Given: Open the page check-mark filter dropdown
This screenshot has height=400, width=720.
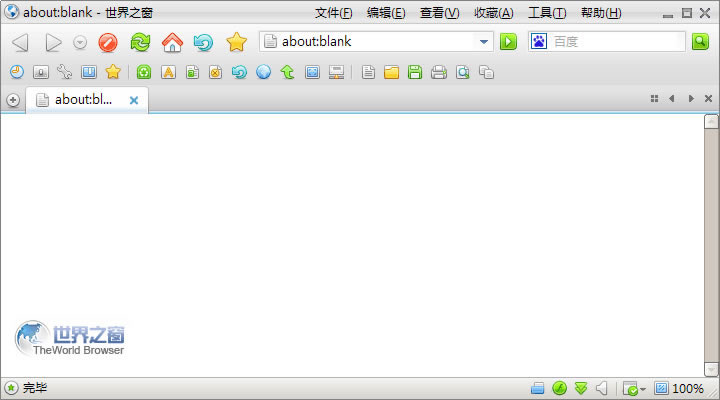Looking at the screenshot, I should [x=634, y=389].
